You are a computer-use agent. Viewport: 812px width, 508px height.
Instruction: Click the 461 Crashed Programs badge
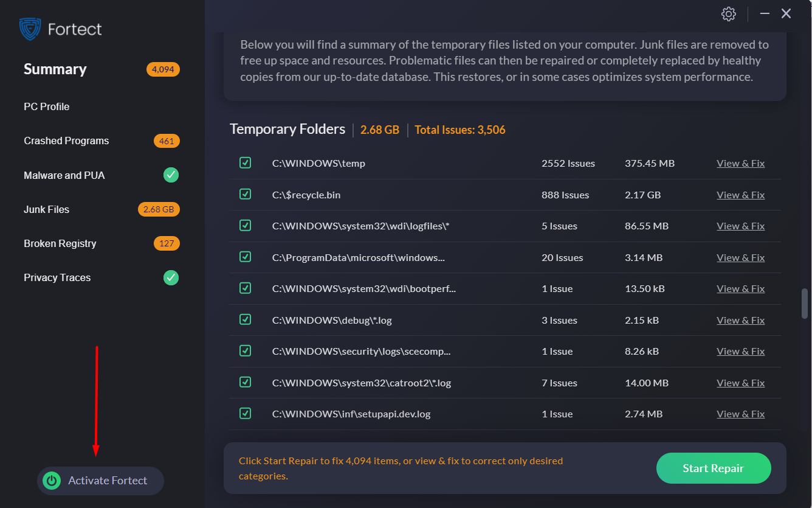[167, 141]
